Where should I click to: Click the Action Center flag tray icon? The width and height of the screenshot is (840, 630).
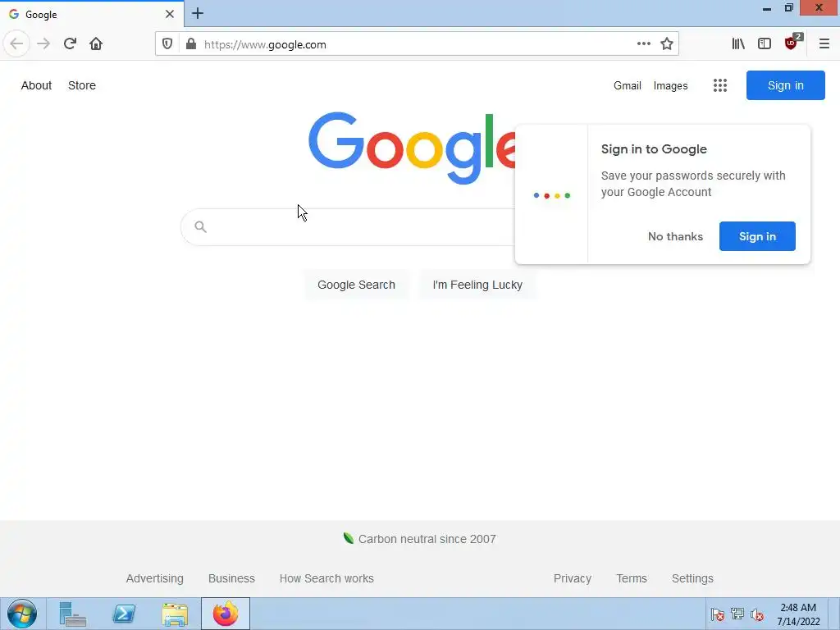[x=717, y=614]
